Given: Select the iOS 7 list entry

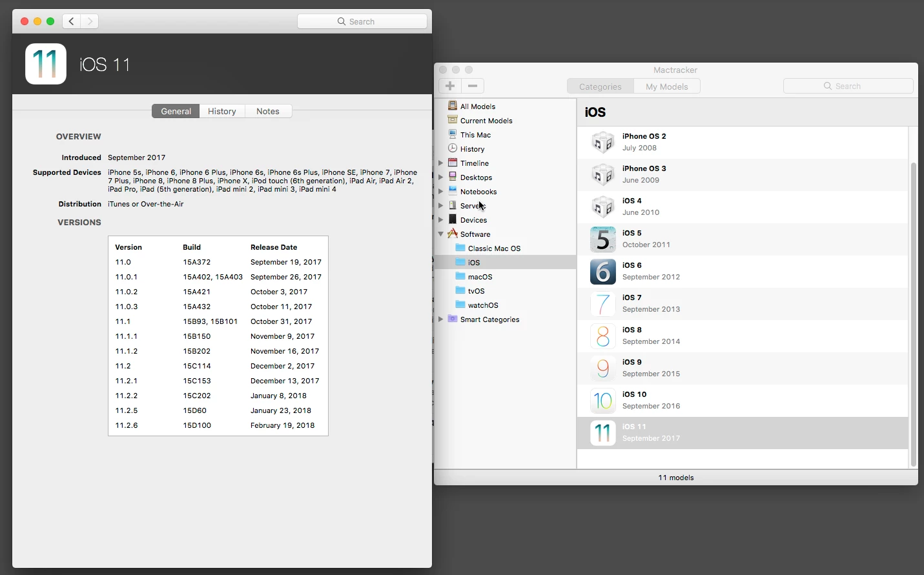Looking at the screenshot, I should (743, 303).
